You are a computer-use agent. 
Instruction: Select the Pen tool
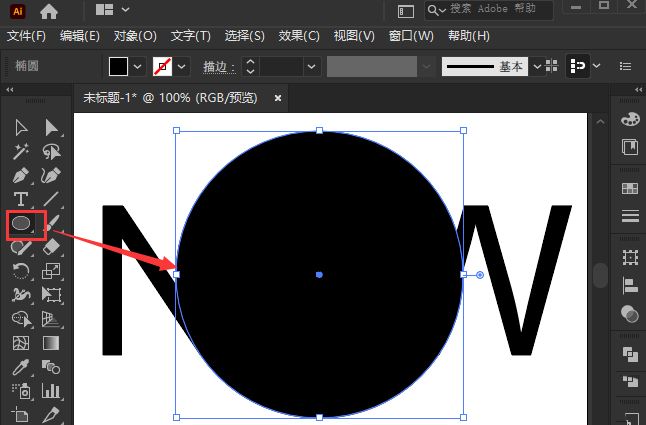point(21,175)
